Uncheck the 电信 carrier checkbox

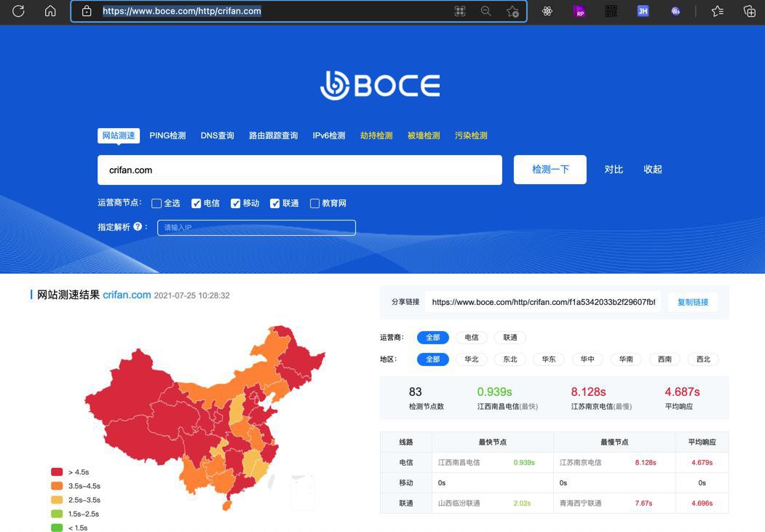coord(196,203)
